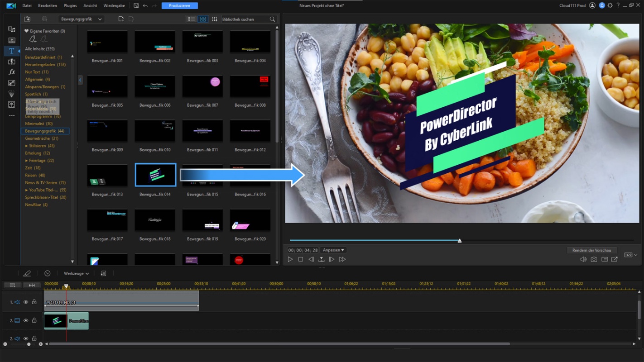Open the help question mark icon
This screenshot has width=644, height=362.
pyautogui.click(x=618, y=5)
